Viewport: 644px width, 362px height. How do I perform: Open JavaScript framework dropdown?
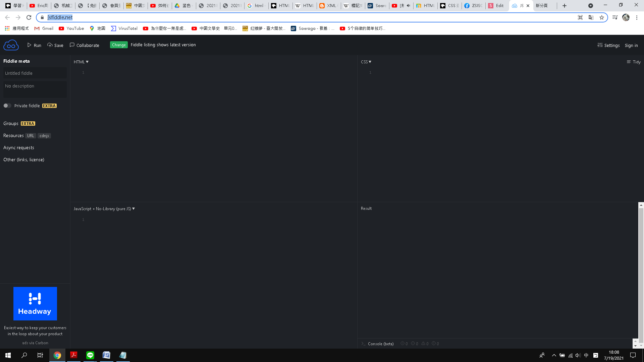(104, 209)
